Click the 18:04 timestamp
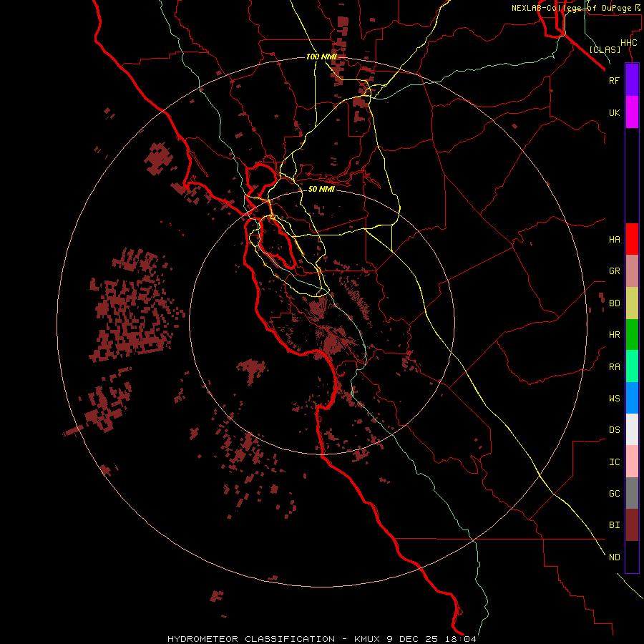The image size is (644, 644). tap(462, 639)
